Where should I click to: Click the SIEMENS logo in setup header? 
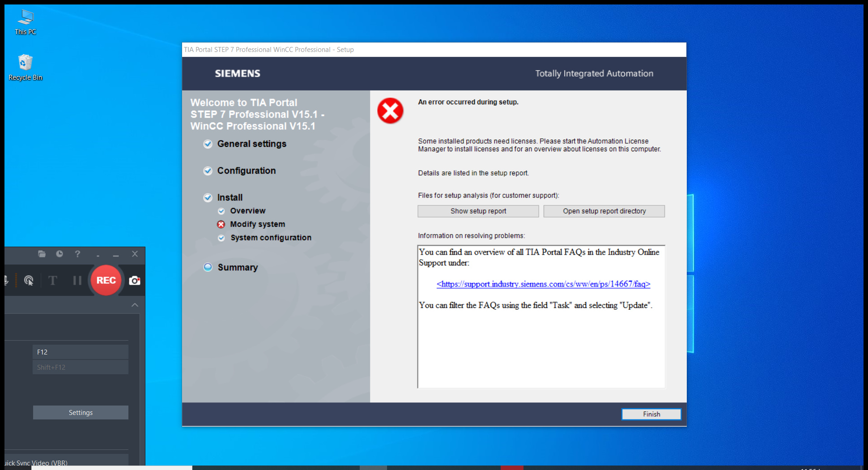[238, 73]
